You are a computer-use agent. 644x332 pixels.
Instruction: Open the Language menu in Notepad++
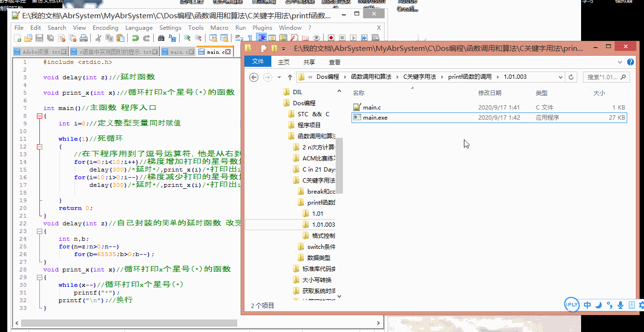click(x=139, y=28)
